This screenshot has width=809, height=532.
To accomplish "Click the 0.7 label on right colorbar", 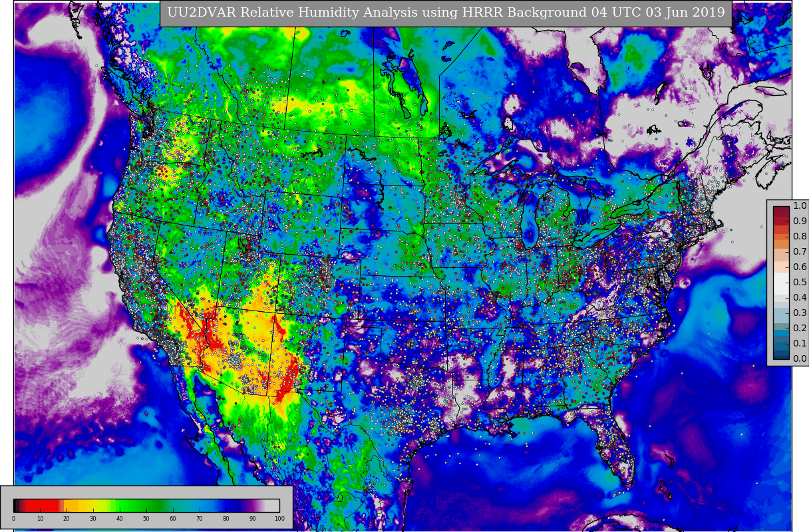I will click(800, 252).
